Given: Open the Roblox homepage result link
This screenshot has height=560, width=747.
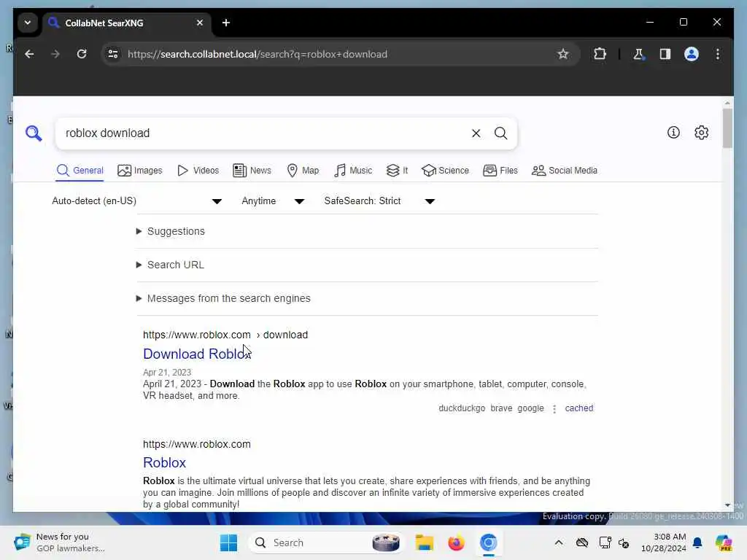Looking at the screenshot, I should click(164, 462).
